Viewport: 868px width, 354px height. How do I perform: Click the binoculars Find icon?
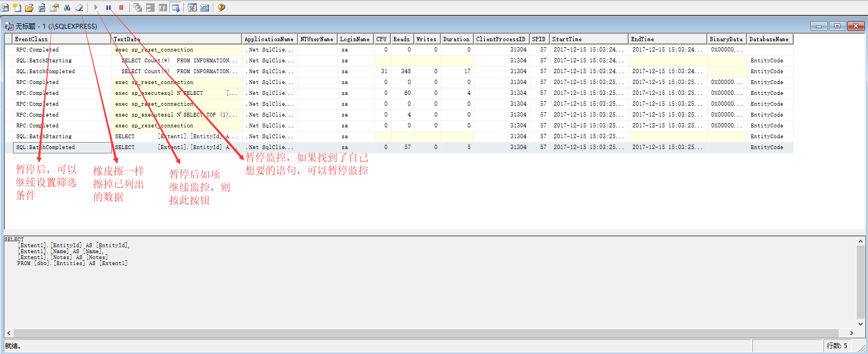(x=67, y=8)
